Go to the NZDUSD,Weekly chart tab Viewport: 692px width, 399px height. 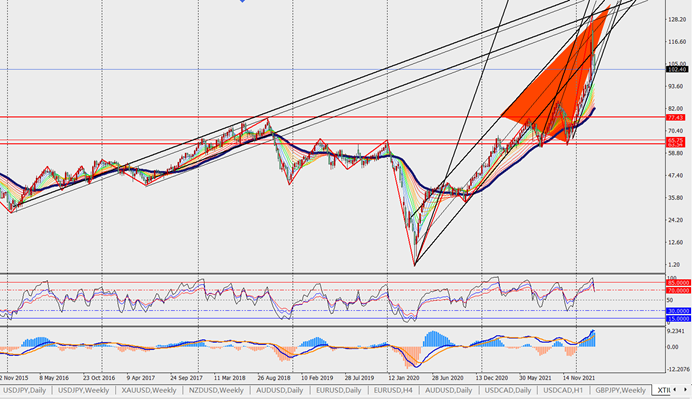point(216,390)
